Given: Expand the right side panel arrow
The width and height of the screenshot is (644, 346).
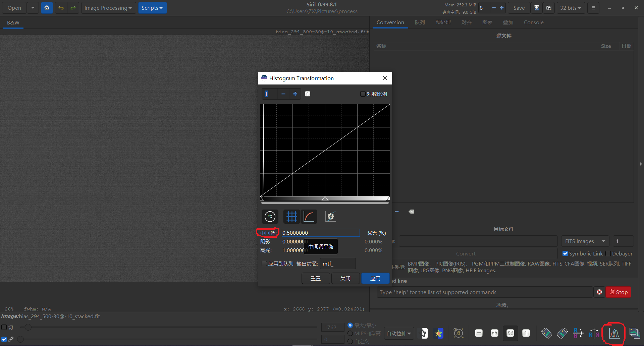Looking at the screenshot, I should pyautogui.click(x=641, y=164).
